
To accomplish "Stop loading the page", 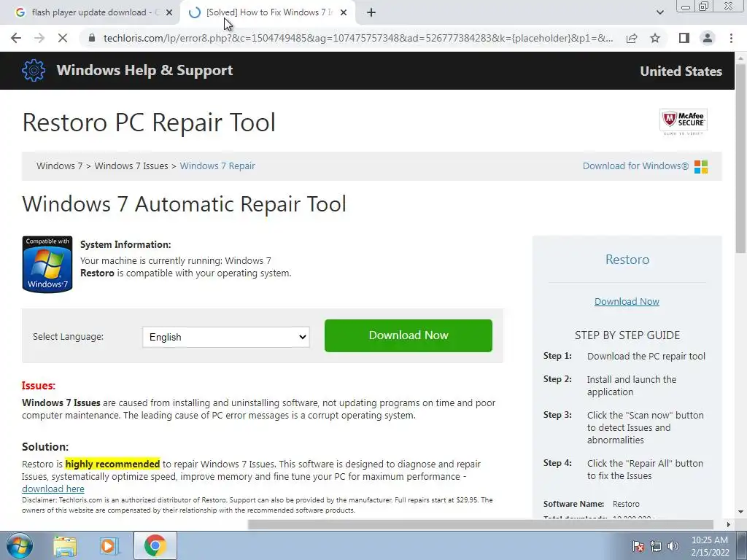I will 63,38.
